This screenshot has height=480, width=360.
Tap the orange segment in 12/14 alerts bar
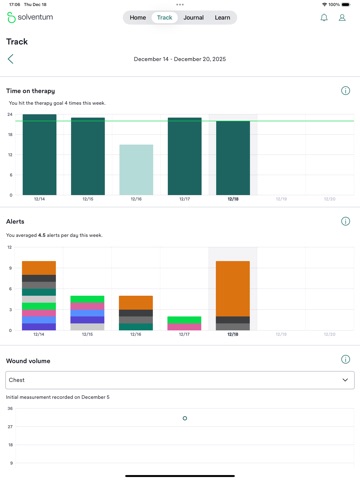(39, 268)
